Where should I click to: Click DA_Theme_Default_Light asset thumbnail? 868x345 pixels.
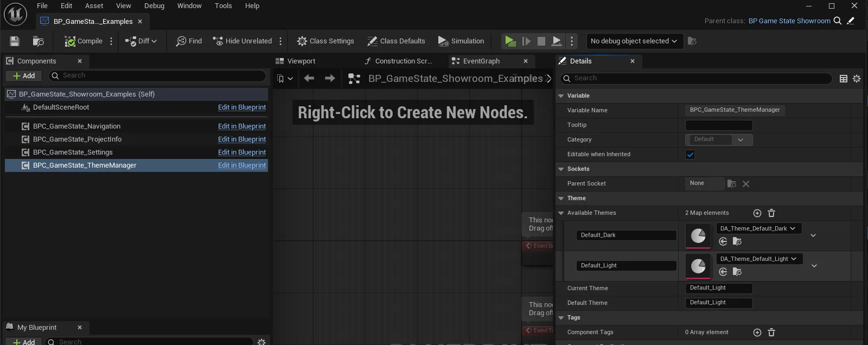[x=698, y=266]
